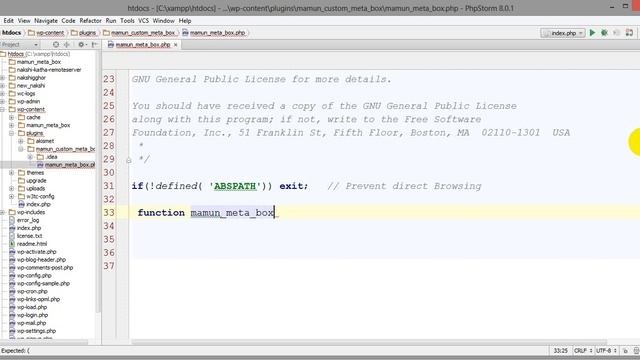Select wp-config.php in project tree

pyautogui.click(x=34, y=276)
